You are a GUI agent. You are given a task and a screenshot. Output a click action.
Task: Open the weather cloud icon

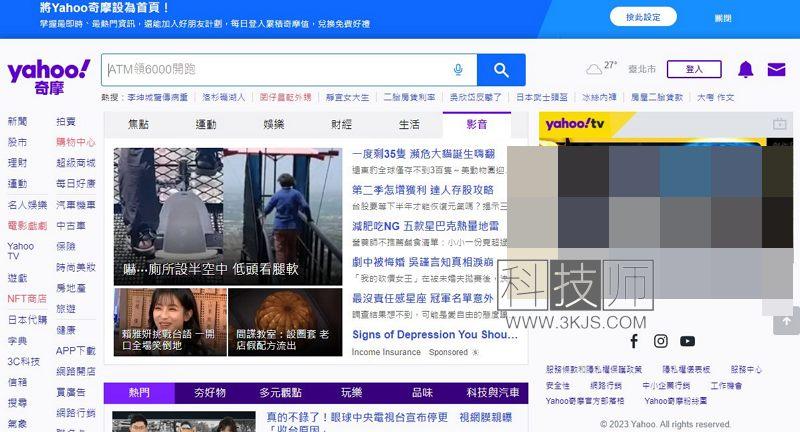tap(593, 69)
